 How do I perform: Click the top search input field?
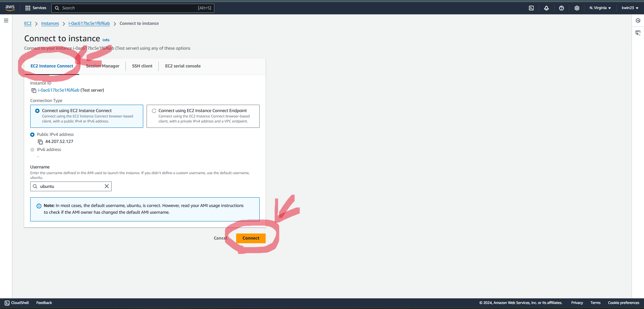(x=133, y=8)
